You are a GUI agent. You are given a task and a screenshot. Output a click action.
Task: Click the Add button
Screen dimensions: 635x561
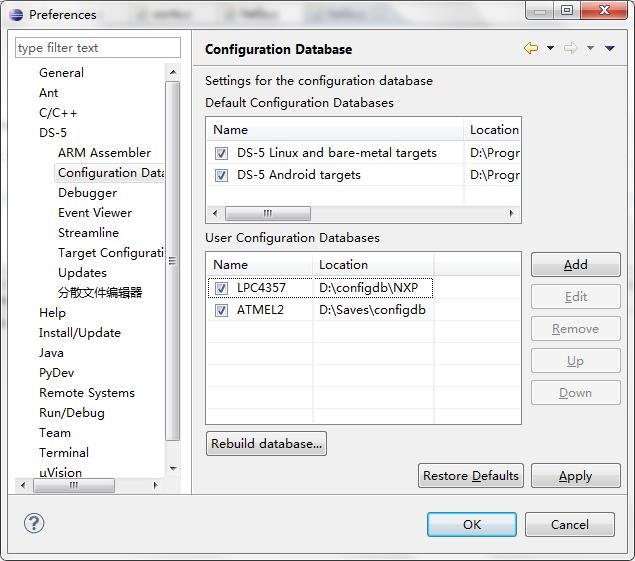tap(575, 265)
